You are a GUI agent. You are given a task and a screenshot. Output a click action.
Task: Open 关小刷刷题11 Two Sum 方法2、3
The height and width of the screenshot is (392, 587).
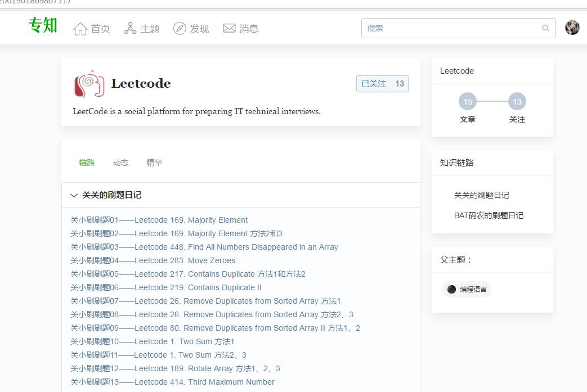[158, 354]
